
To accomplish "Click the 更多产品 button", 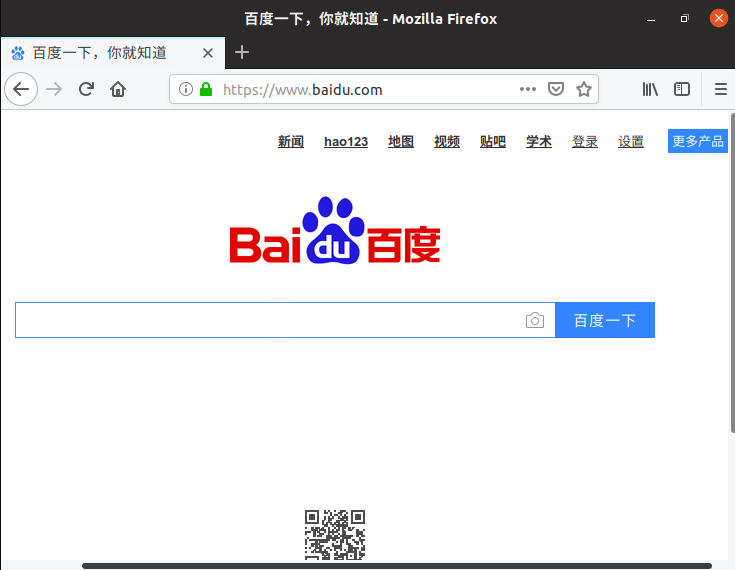I will pyautogui.click(x=698, y=141).
